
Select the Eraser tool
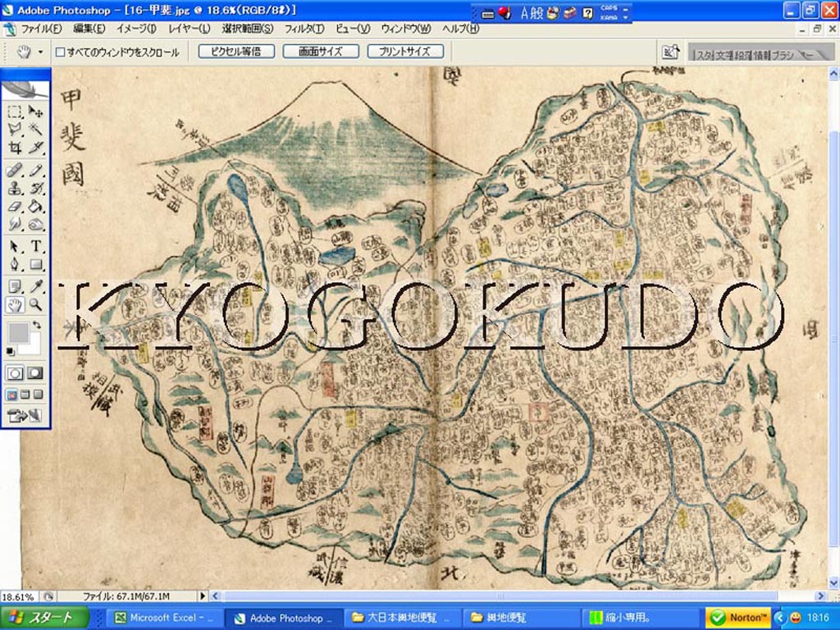(15, 206)
